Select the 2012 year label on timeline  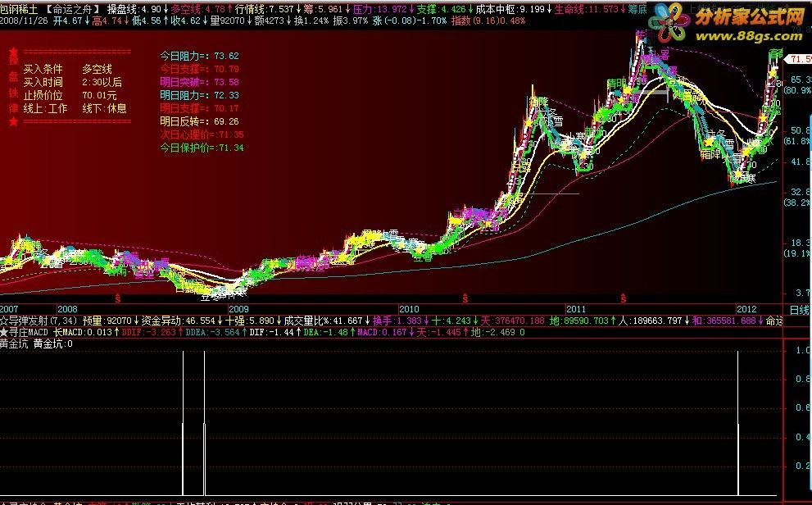click(746, 309)
